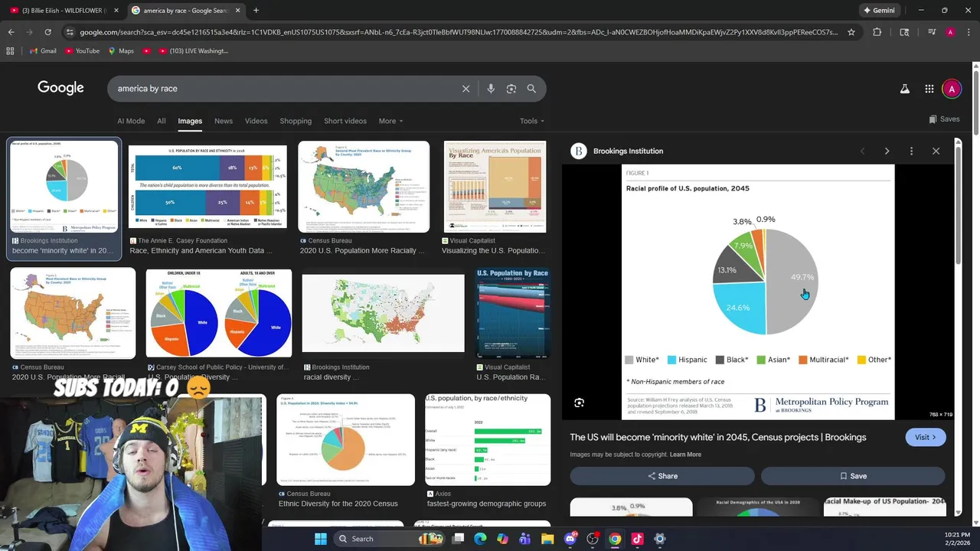
Task: Open Axios fastest-growing demographic groups thumbnail
Action: click(x=488, y=440)
